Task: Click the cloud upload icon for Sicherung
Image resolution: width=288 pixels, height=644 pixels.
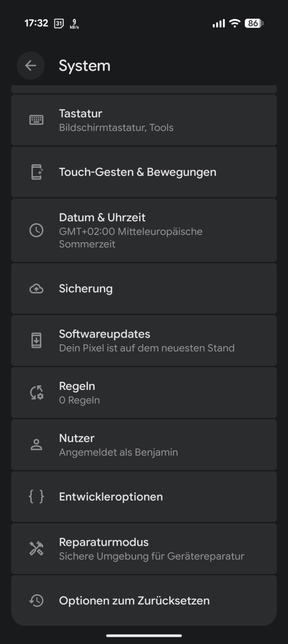Action: click(36, 288)
